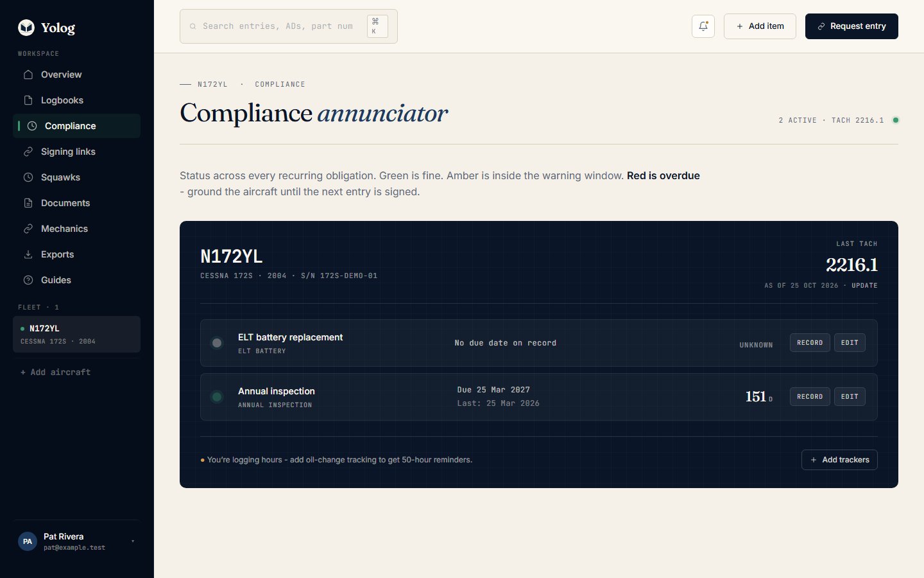Record Annual inspection entry
Screen dimensions: 924x578
pos(810,397)
